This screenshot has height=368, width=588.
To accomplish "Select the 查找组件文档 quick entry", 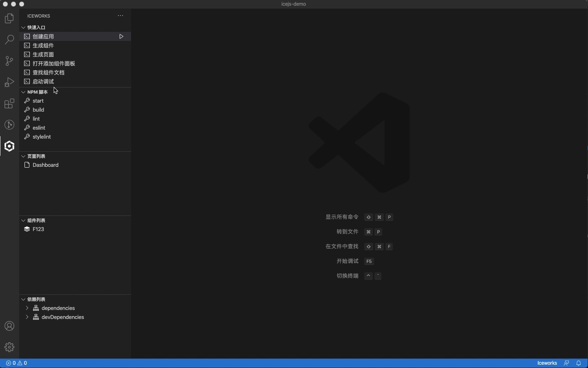I will point(75,72).
